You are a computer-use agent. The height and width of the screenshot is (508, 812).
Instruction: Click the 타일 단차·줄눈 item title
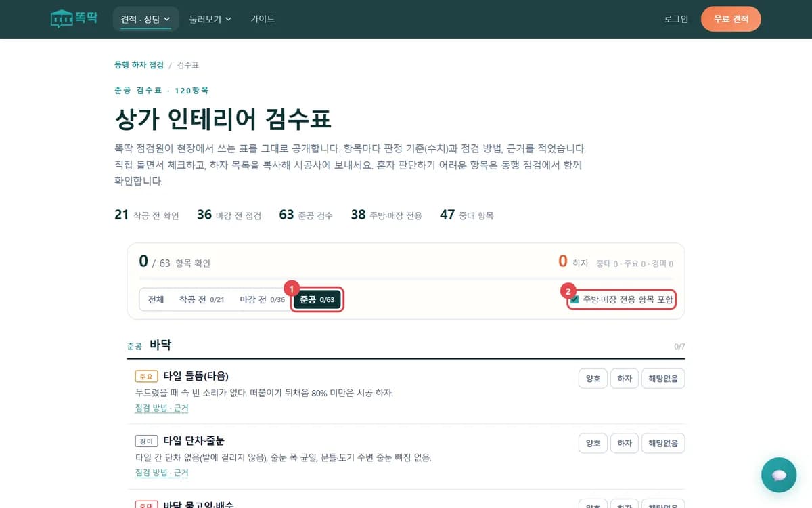coord(194,441)
